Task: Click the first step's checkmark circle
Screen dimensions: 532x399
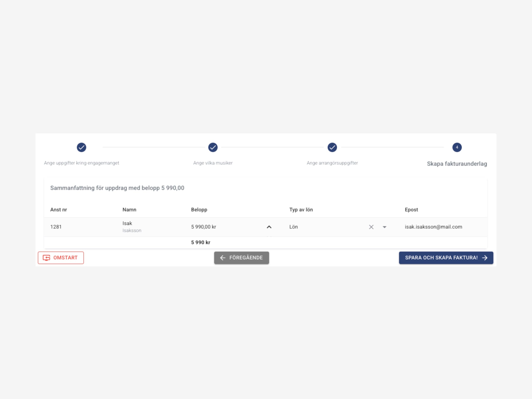Action: 81,147
